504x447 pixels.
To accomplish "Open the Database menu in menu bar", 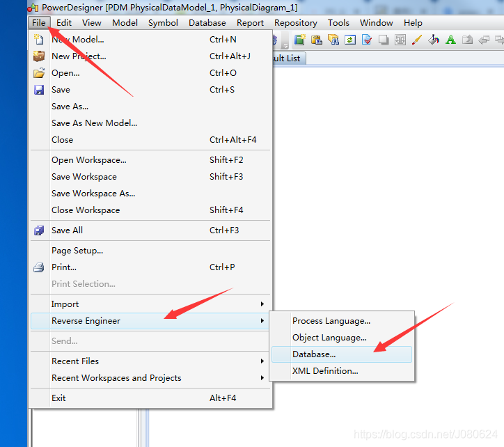I will pyautogui.click(x=207, y=23).
